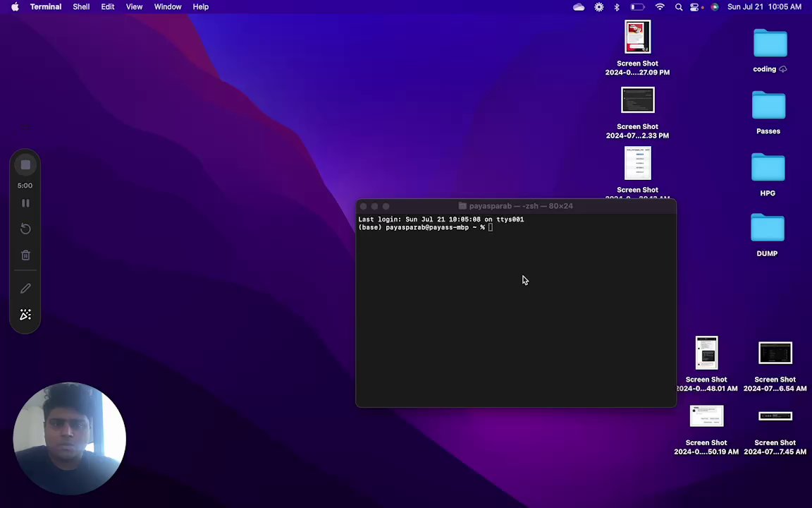Viewport: 812px width, 508px height.
Task: Click the folder proxy icon in Terminal title
Action: pos(462,206)
